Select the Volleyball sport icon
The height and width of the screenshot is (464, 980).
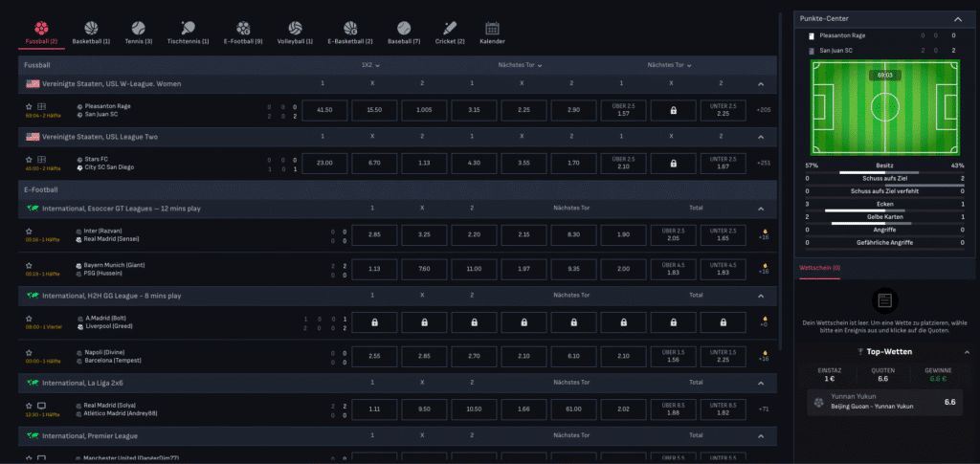pyautogui.click(x=295, y=28)
